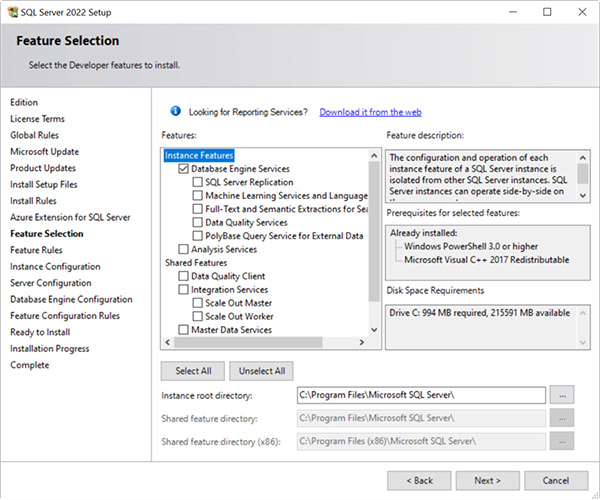
Task: Click Product Updates step in sidebar
Action: [x=43, y=168]
